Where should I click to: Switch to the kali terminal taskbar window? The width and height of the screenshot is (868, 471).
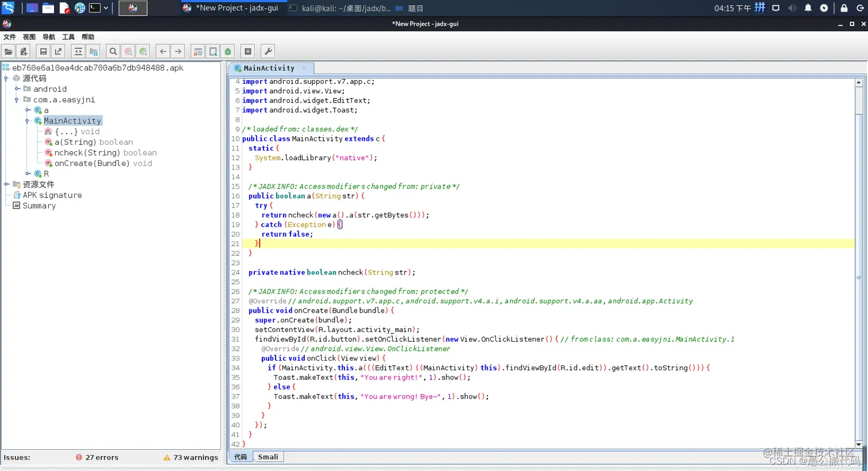pyautogui.click(x=340, y=8)
